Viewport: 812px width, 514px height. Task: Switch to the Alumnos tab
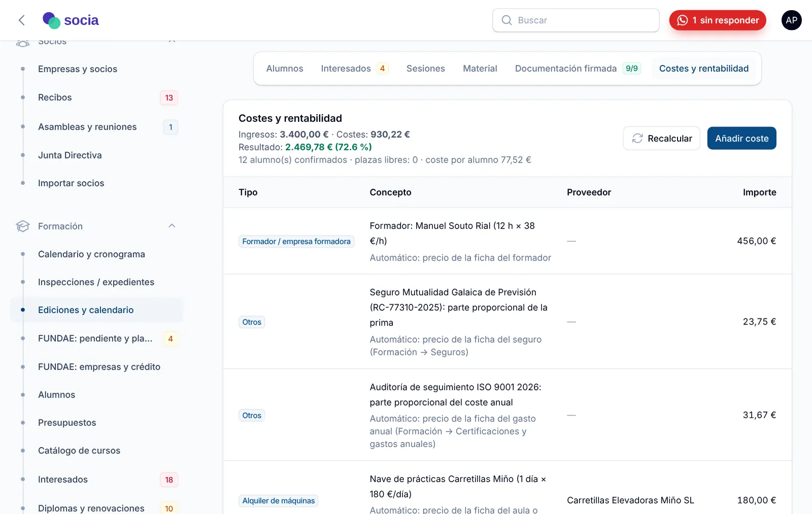click(x=285, y=69)
